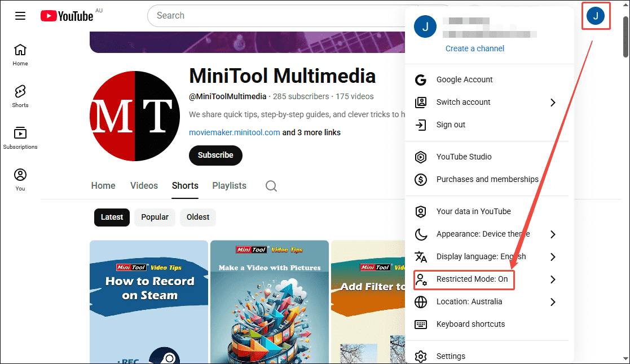Click Your data in YouTube shield icon
Screen dimensions: 630x364
421,211
